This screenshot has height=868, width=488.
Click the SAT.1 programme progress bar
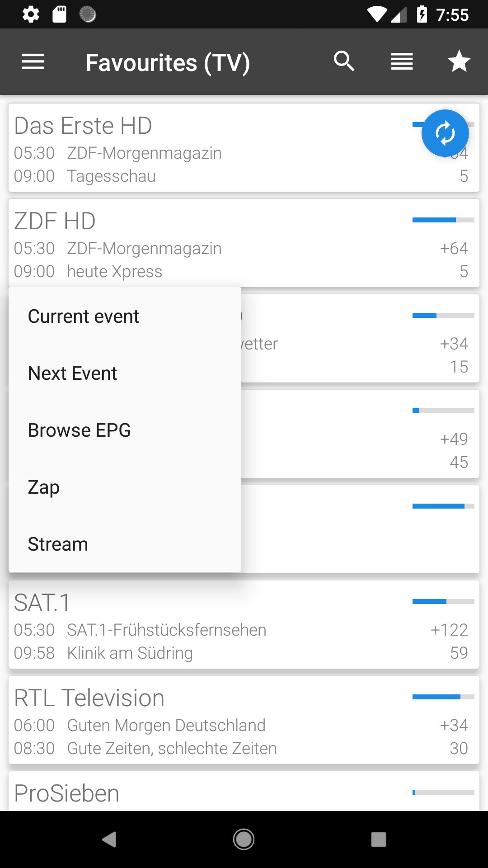tap(443, 602)
